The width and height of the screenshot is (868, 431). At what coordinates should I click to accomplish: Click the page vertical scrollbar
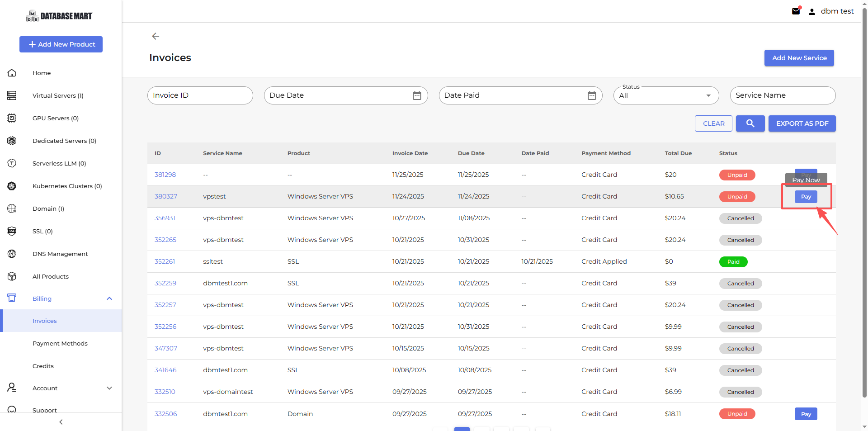point(864,204)
